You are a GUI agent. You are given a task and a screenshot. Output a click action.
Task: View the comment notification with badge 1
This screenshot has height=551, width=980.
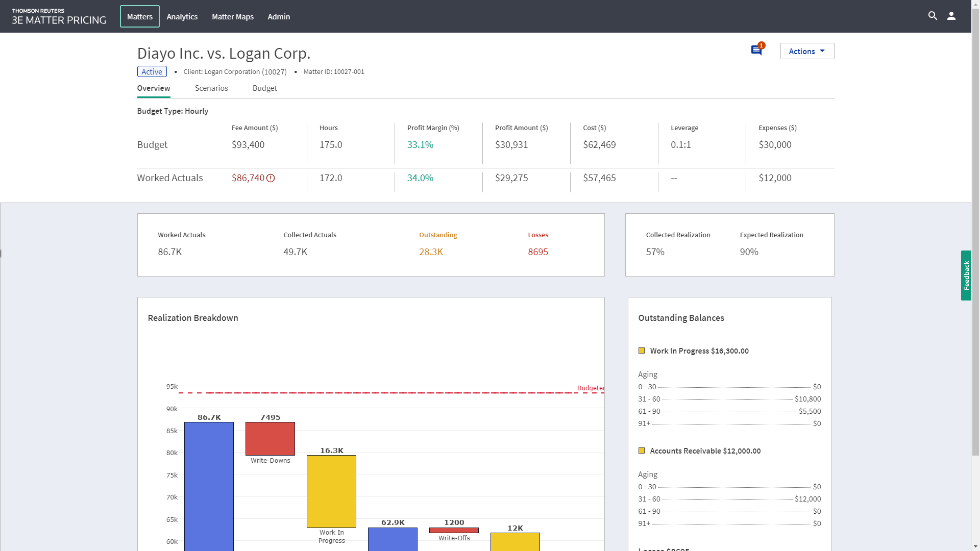click(755, 49)
